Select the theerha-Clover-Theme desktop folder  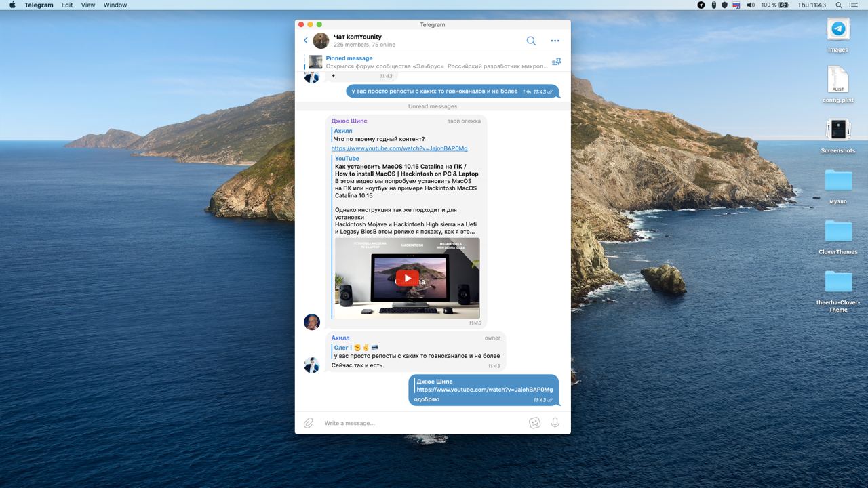[x=838, y=291]
